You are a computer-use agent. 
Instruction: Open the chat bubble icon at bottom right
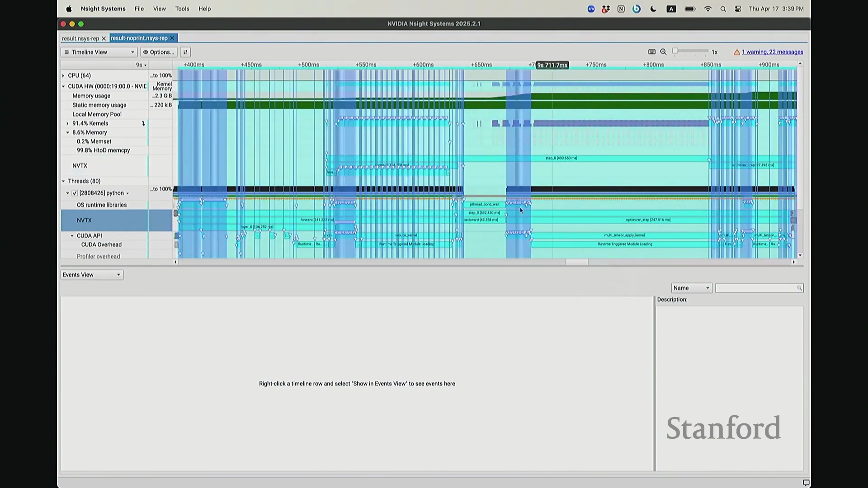(x=806, y=483)
